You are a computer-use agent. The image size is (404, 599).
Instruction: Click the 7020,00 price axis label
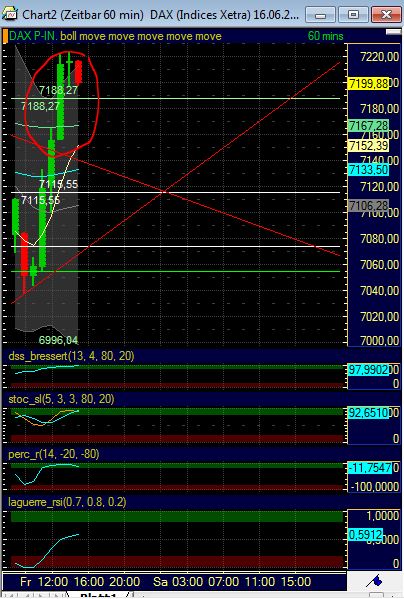click(380, 317)
